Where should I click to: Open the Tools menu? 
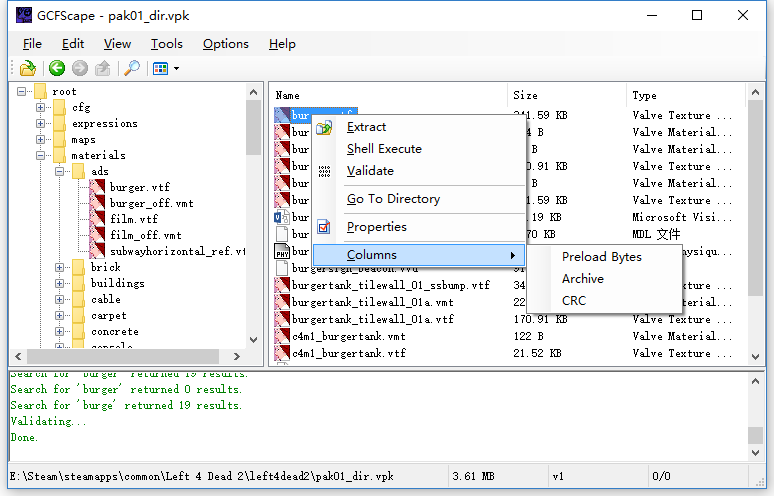pos(167,44)
